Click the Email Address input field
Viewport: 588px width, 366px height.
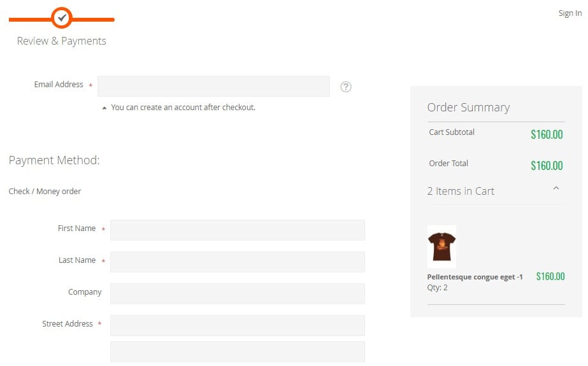[x=214, y=86]
